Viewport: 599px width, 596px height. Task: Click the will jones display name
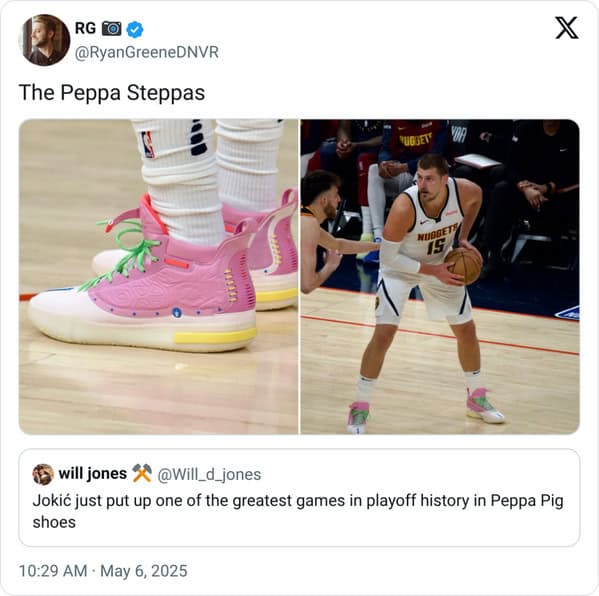click(92, 474)
